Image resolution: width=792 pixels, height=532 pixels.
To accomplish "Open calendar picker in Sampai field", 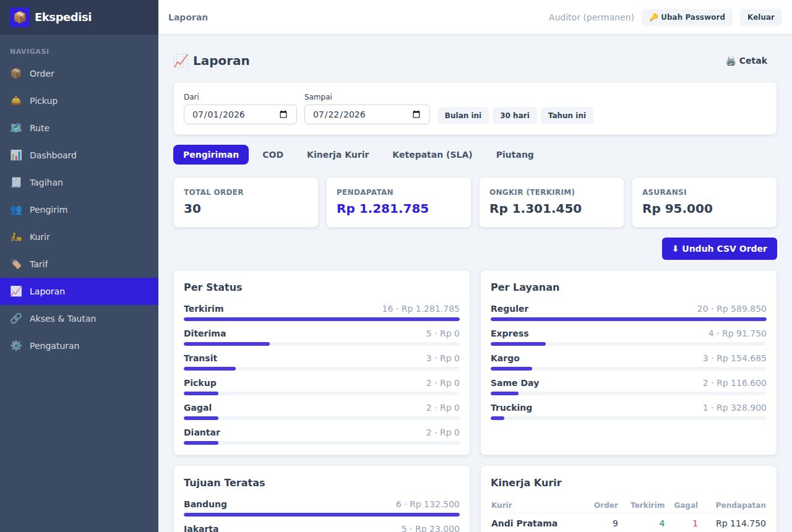I will pos(416,114).
